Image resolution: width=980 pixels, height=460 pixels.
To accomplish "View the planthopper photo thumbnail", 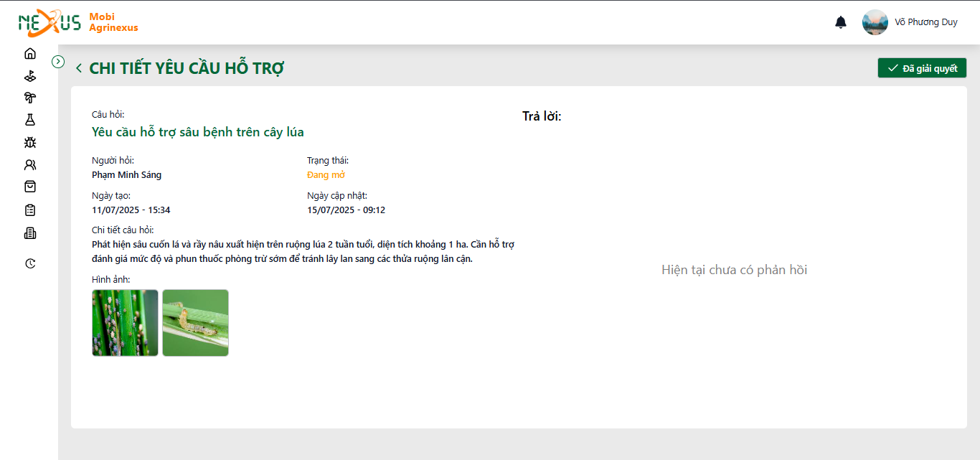I will [x=125, y=323].
